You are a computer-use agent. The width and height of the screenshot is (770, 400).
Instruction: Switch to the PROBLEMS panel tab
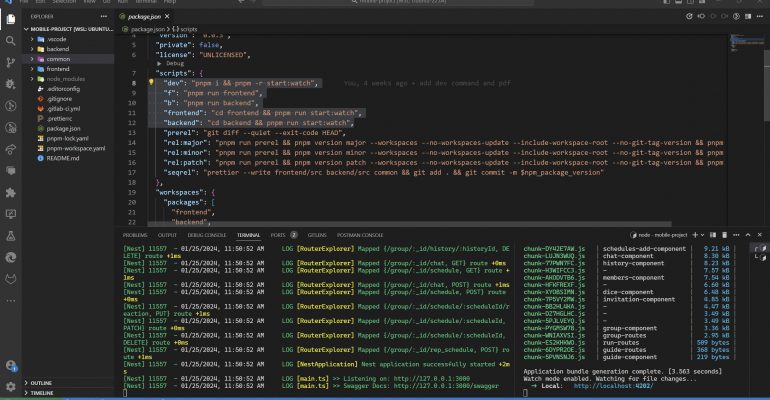(135, 235)
